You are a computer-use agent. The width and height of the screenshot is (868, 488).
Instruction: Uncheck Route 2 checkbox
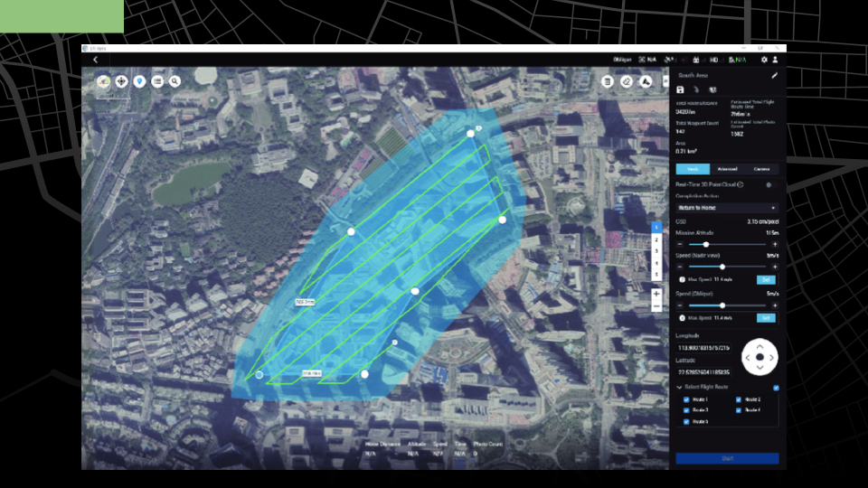coord(739,399)
